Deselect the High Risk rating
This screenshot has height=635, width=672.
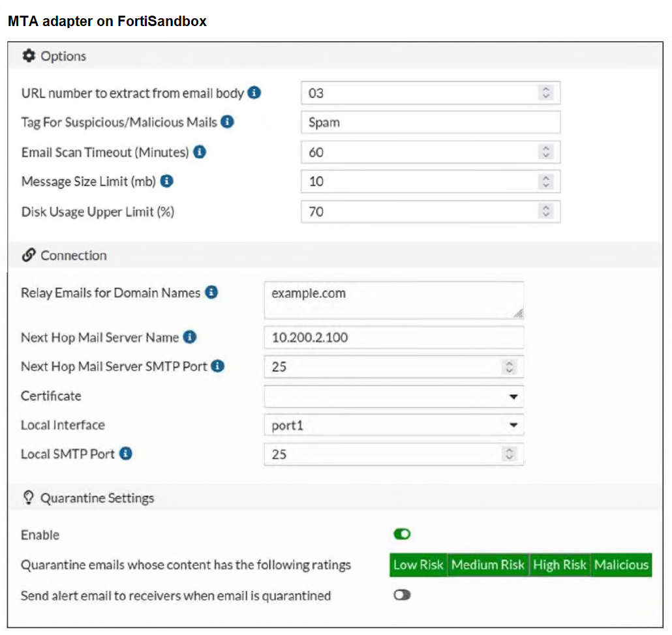point(559,565)
